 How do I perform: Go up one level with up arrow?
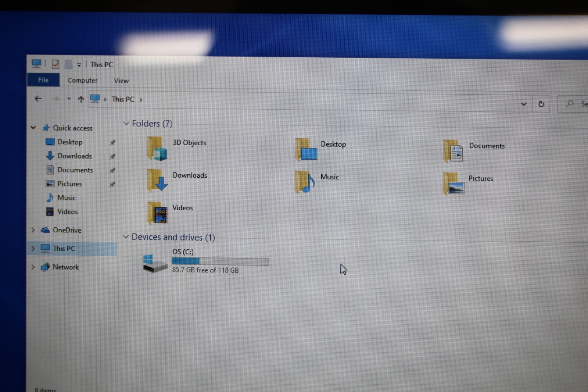coord(81,99)
